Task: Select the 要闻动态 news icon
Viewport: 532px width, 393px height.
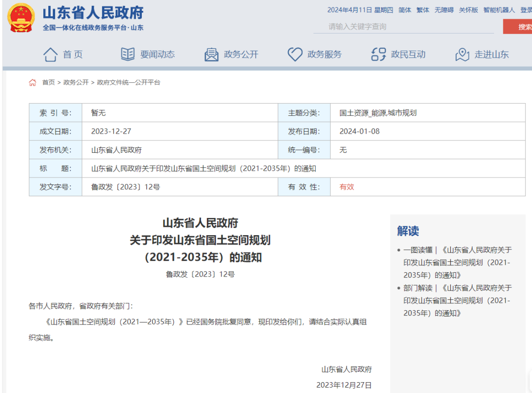Action: pyautogui.click(x=128, y=54)
